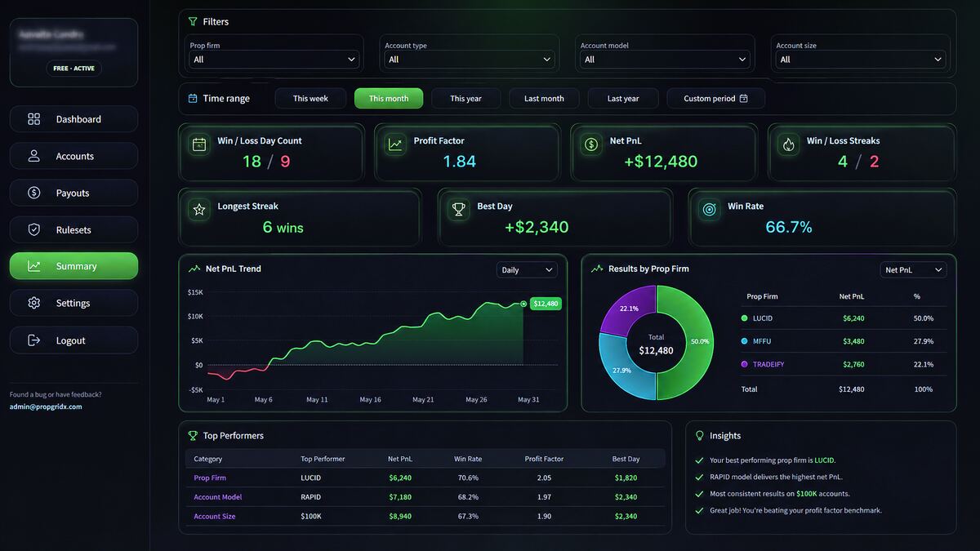980x551 pixels.
Task: Go to Payouts page
Action: [73, 193]
